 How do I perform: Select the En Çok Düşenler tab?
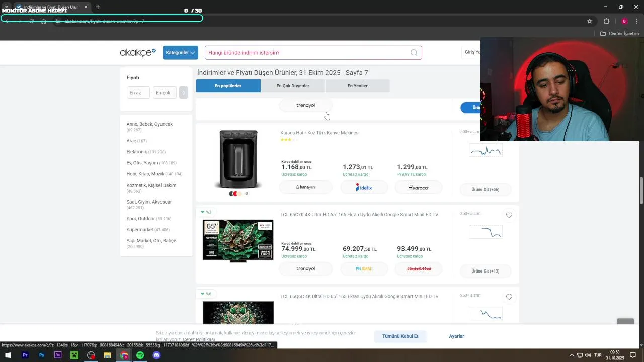[x=293, y=86]
